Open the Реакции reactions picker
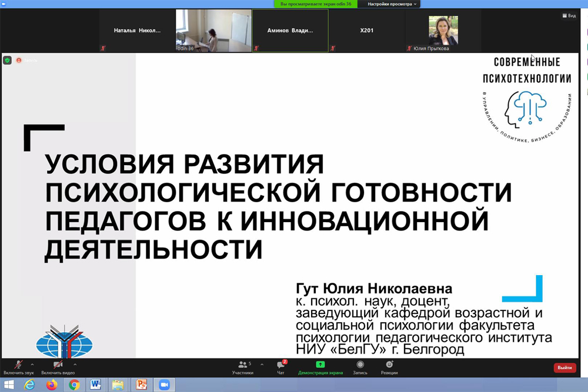 389,367
